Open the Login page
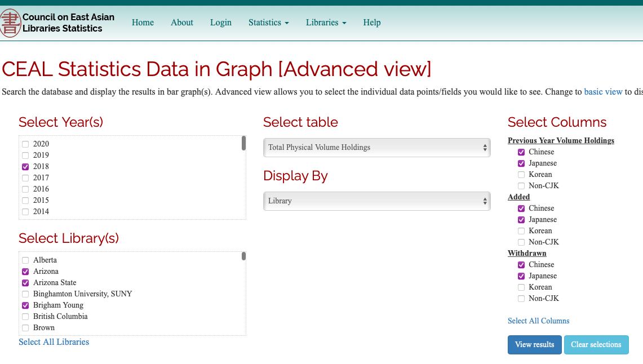643x364 pixels. point(220,23)
